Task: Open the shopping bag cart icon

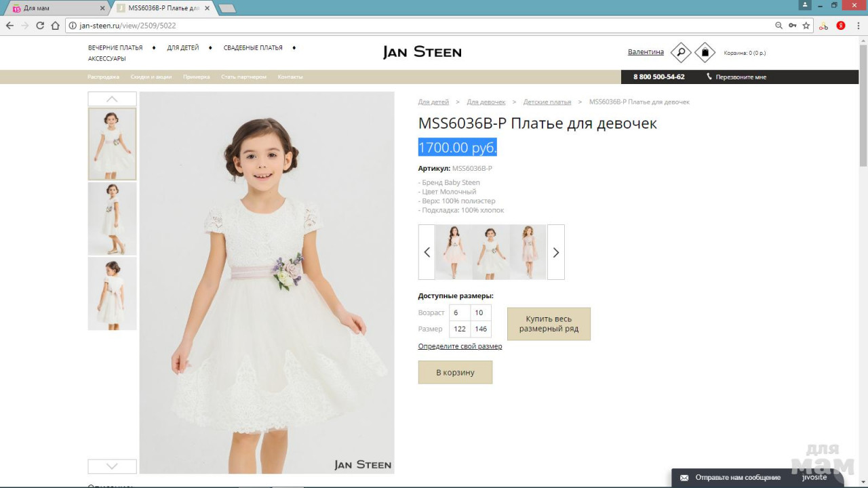Action: click(x=705, y=52)
